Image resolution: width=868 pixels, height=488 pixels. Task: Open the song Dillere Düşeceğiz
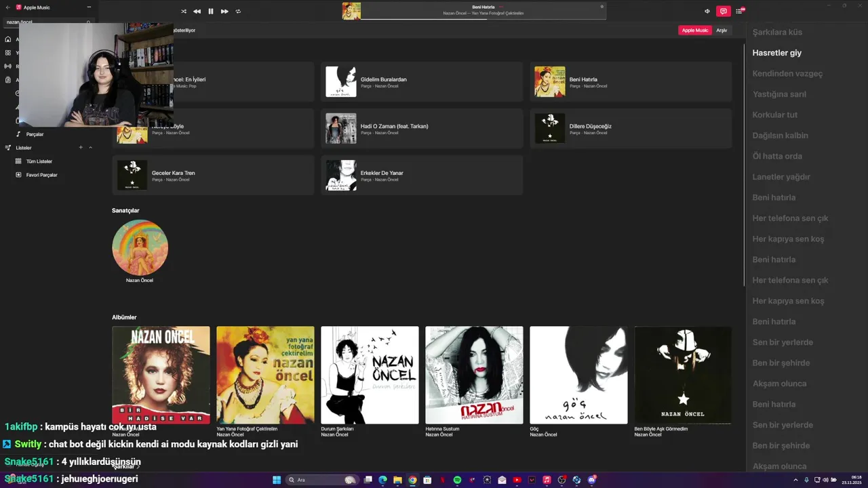631,128
